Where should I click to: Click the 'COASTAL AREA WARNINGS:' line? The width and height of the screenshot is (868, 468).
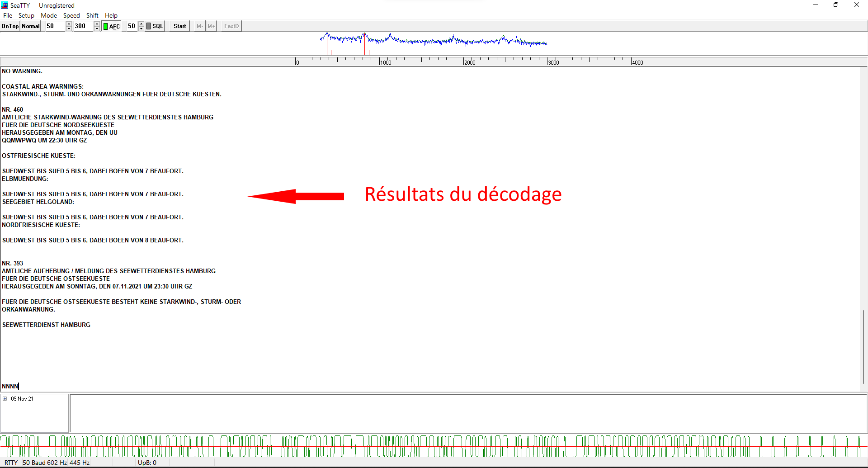pos(42,86)
